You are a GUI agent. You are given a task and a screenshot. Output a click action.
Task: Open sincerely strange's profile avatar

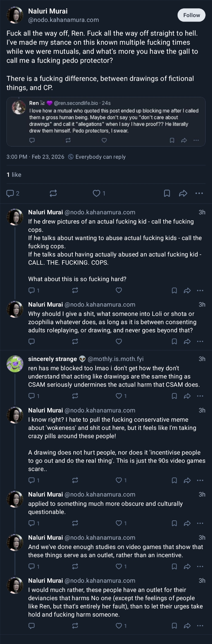click(x=15, y=364)
